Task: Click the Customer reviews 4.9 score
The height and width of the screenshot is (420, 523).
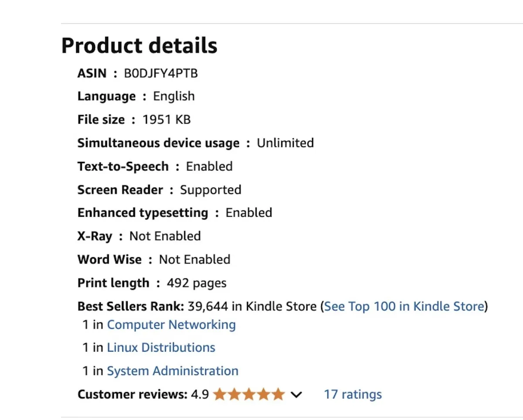Action: pyautogui.click(x=200, y=395)
